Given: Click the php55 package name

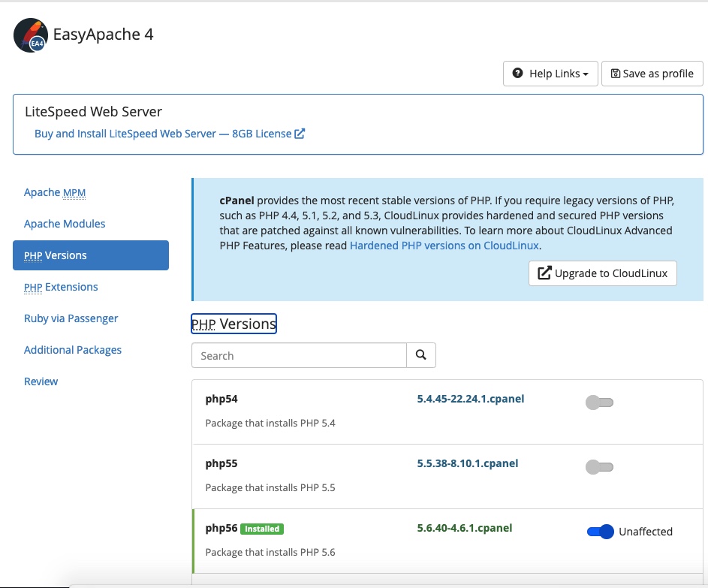Looking at the screenshot, I should (x=221, y=463).
